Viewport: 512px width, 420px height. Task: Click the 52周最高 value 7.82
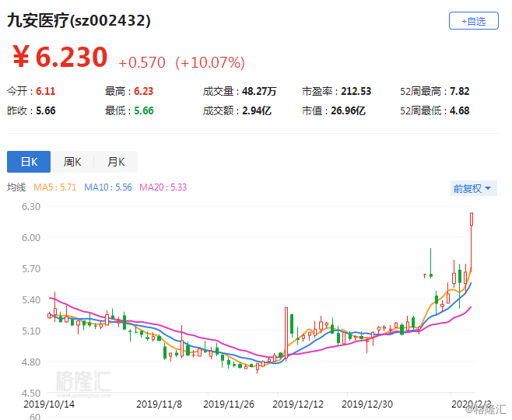[459, 91]
